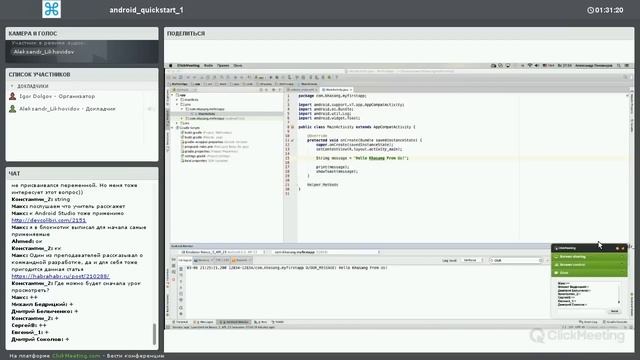640x360 pixels.
Task: Click the chat panel vertical scrollbar
Action: tap(154, 333)
